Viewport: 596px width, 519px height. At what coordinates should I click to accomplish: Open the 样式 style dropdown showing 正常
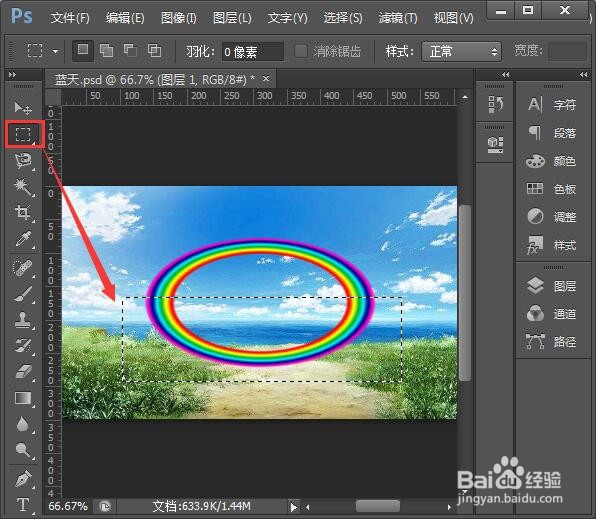461,51
